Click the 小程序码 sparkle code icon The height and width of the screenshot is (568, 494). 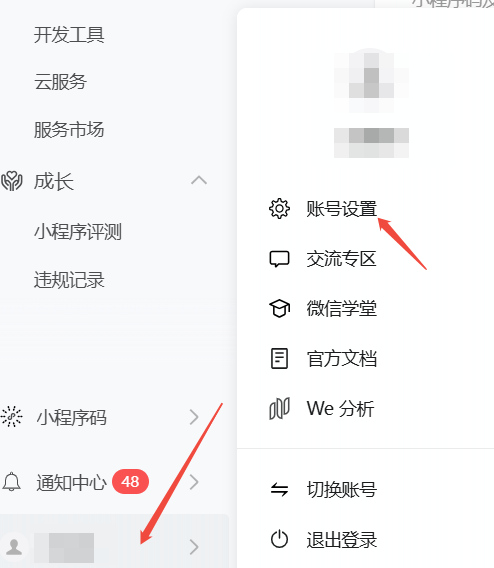tap(12, 417)
